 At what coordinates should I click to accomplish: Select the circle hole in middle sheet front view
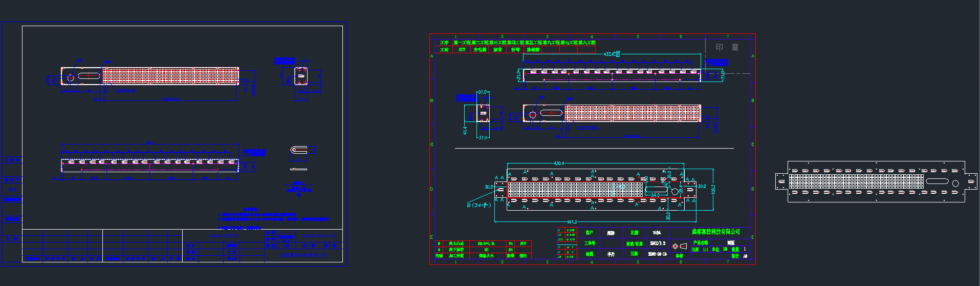532,114
